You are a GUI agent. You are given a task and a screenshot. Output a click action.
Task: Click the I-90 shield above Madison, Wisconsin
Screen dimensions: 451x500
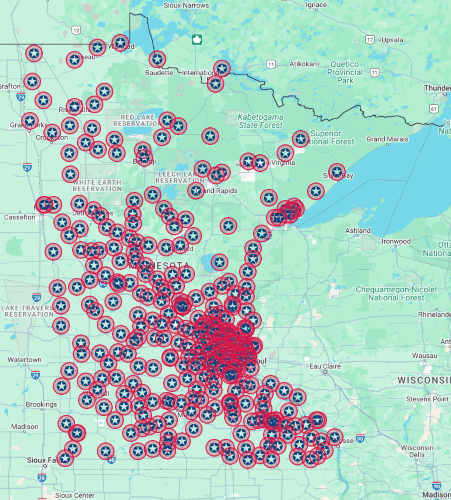click(437, 485)
